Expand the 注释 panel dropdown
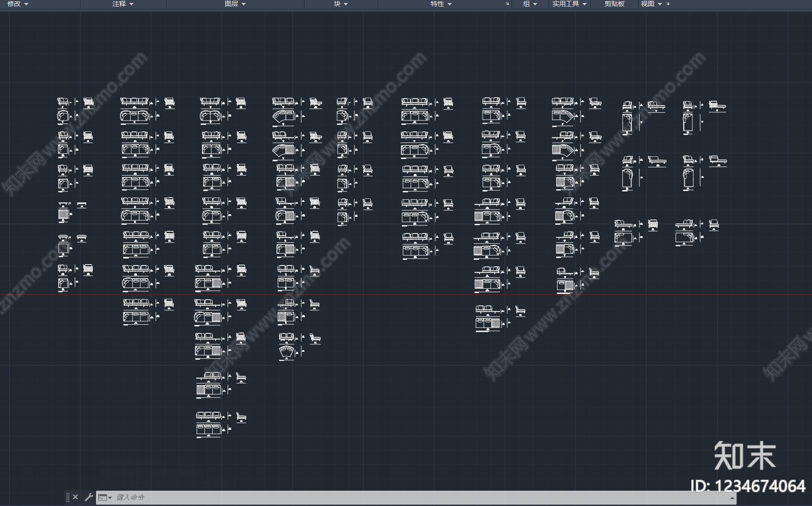 123,4
